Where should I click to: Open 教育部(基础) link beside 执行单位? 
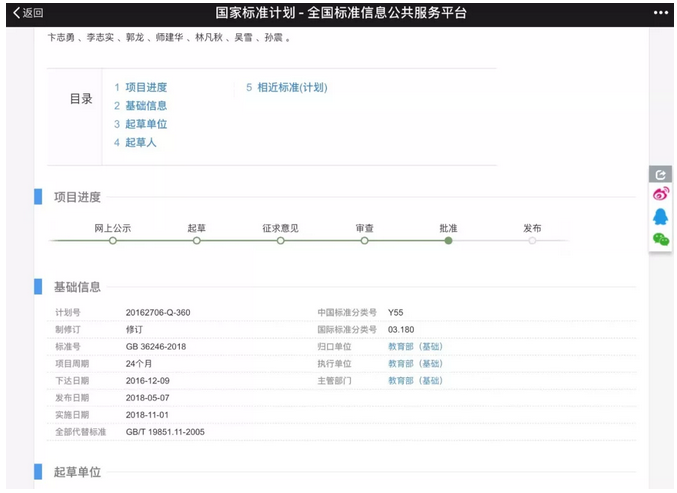(415, 364)
